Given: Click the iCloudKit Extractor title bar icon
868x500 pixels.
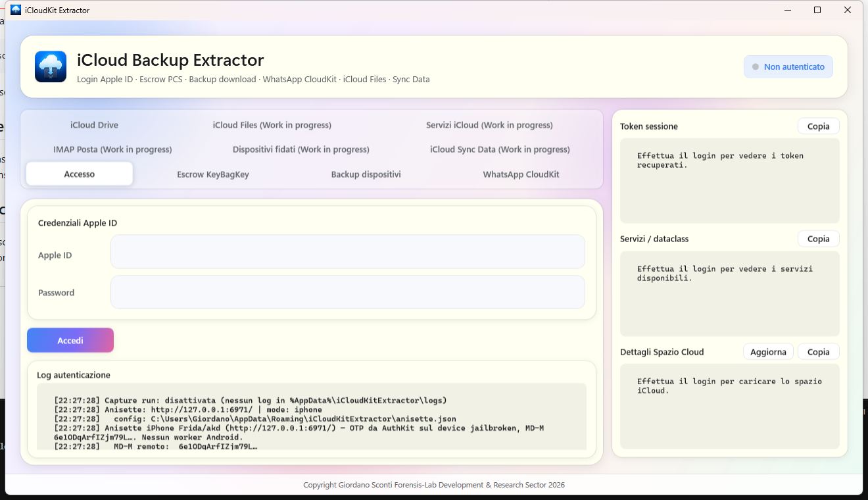Looking at the screenshot, I should click(16, 10).
